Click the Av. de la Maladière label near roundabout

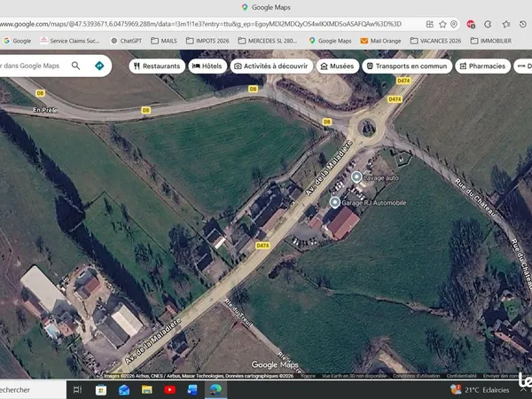(x=328, y=168)
